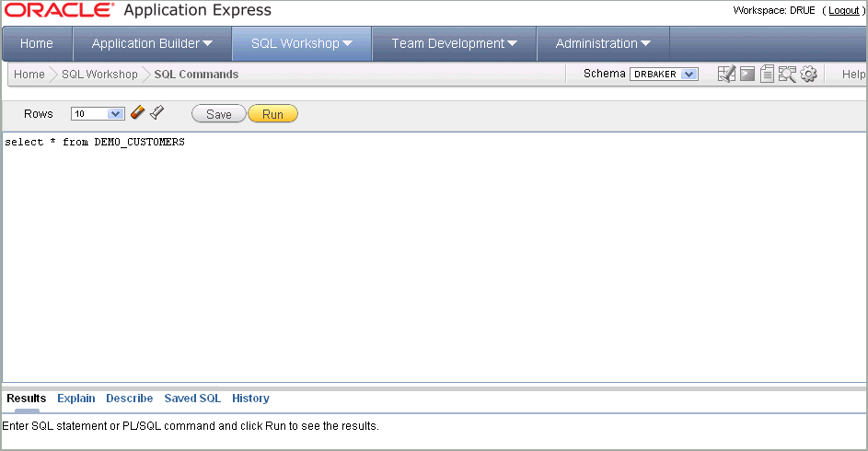The image size is (868, 451).
Task: Open the Query Builder magnifier icon
Action: coord(787,75)
